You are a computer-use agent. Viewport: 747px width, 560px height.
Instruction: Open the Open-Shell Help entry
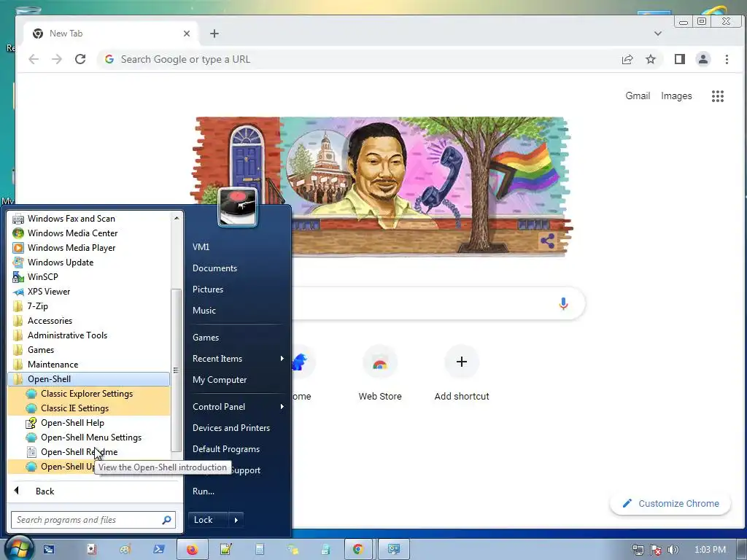[x=89, y=423]
